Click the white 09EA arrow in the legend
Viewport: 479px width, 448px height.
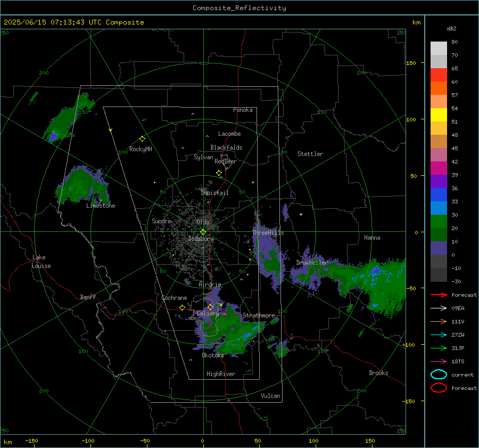click(x=439, y=308)
